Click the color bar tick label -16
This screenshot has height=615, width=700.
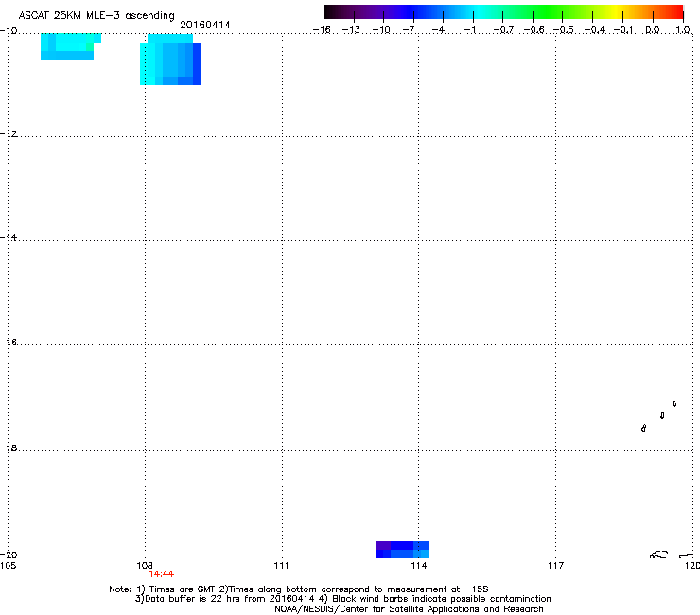pos(322,30)
